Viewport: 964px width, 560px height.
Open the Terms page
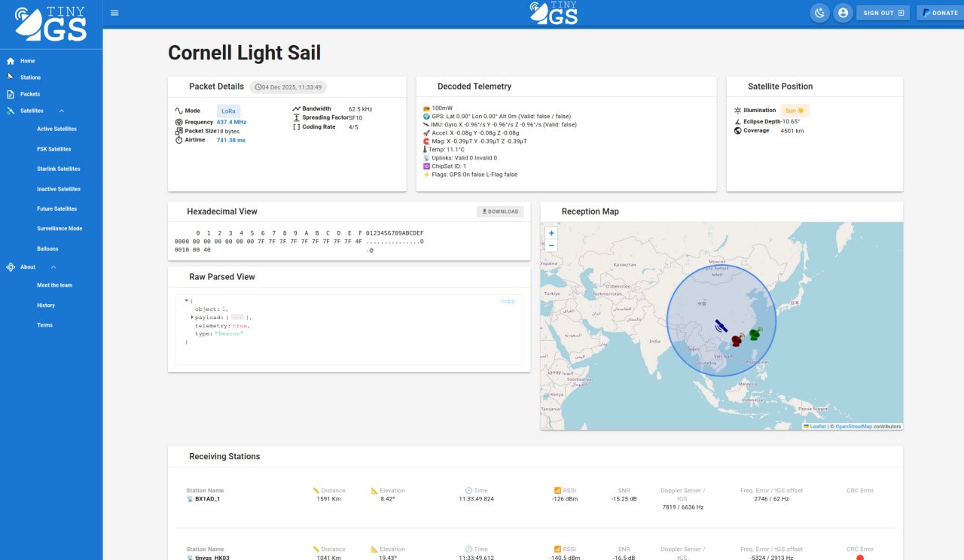click(45, 325)
